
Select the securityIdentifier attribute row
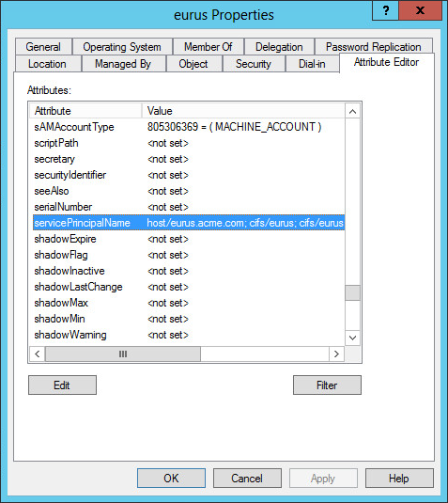(189, 175)
